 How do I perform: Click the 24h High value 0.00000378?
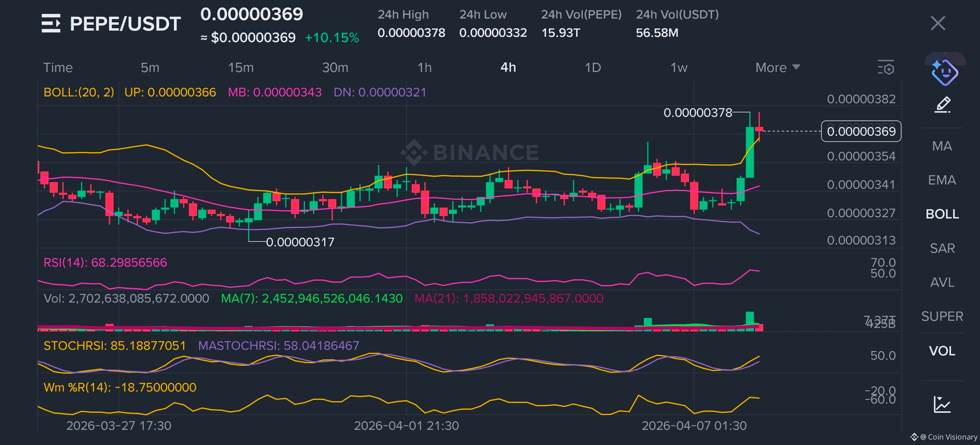coord(411,33)
